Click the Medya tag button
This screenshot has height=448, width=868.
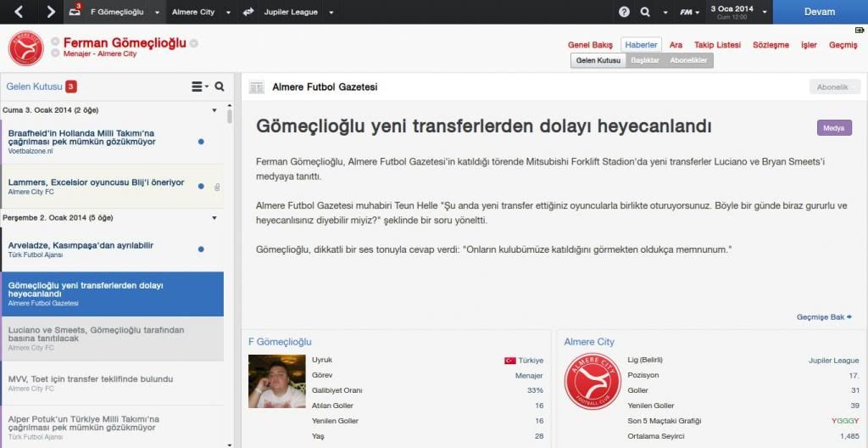pos(834,128)
